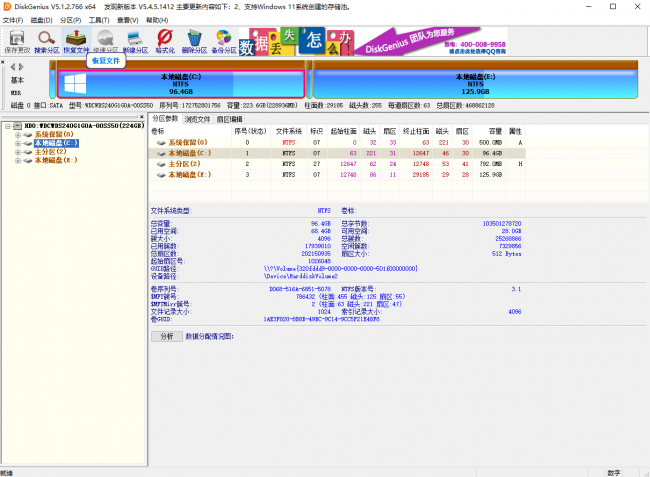Click drive icon in 本地磁盘(E:) table row
The width and height of the screenshot is (650, 477).
click(161, 175)
